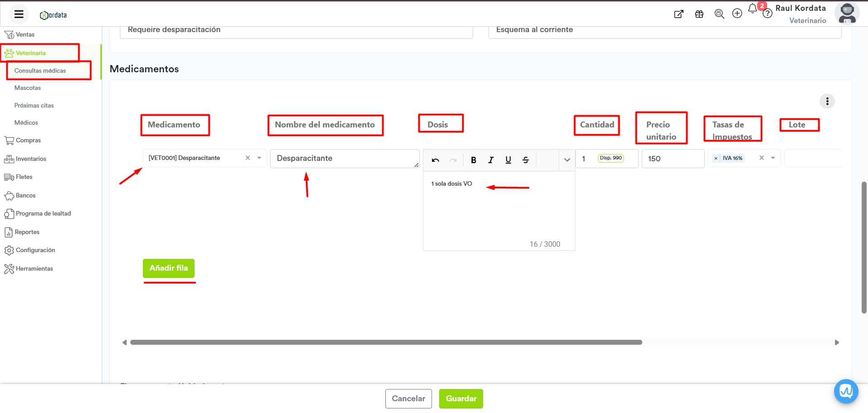This screenshot has width=868, height=413.
Task: Expand the Medicamento dropdown arrow
Action: (259, 158)
